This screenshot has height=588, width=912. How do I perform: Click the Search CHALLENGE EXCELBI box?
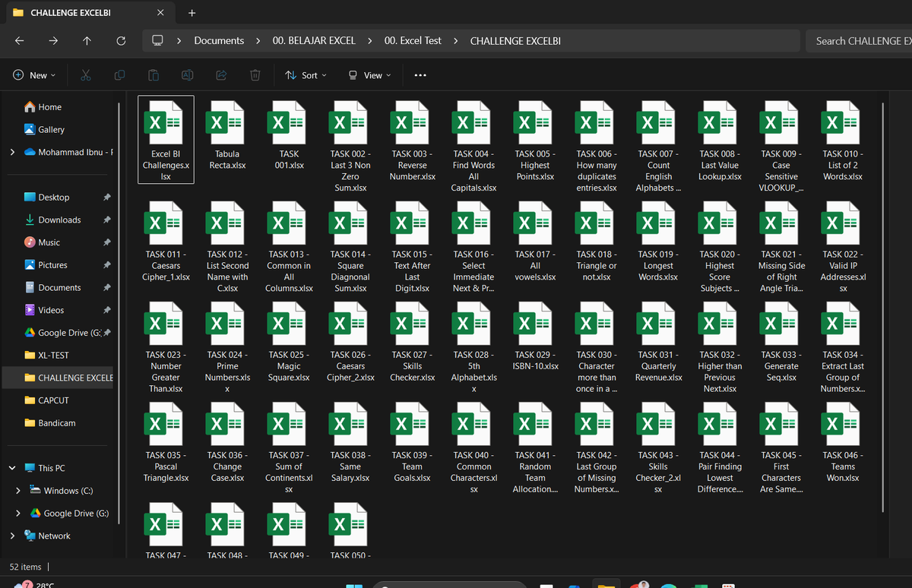859,41
